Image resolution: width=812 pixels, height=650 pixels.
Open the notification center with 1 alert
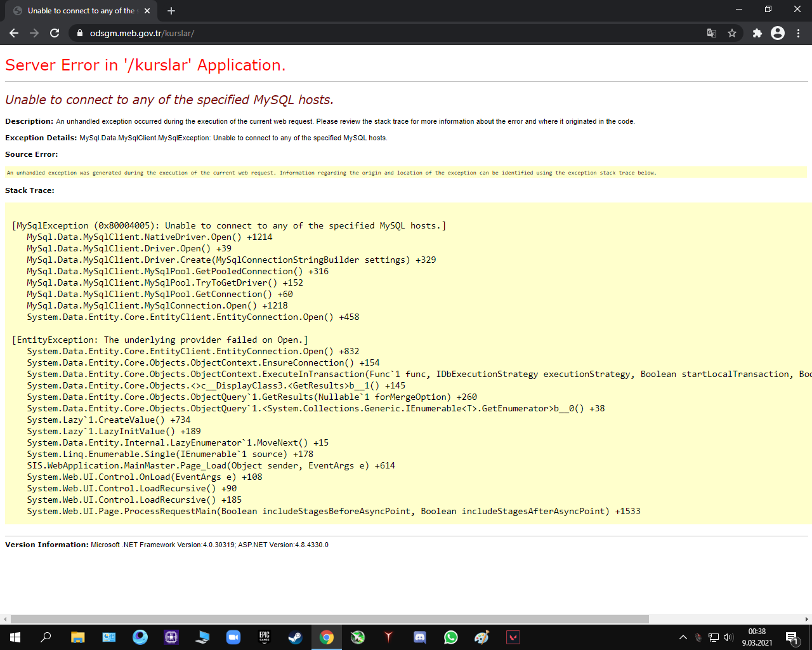coord(792,637)
